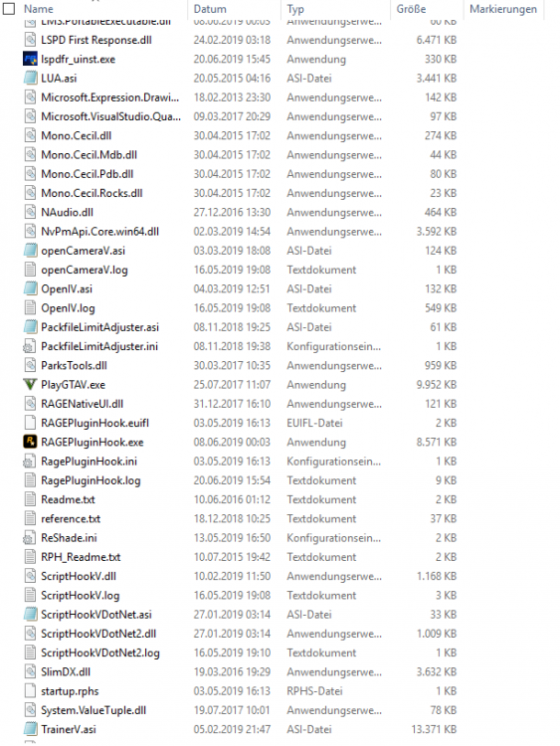Select the ScriptHookV.log file name
This screenshot has width=560, height=746.
tap(80, 595)
